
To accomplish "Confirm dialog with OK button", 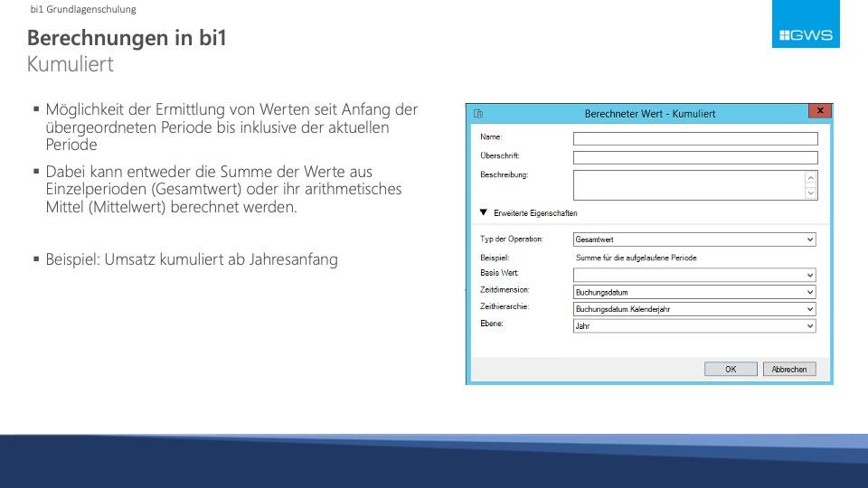I will tap(731, 369).
